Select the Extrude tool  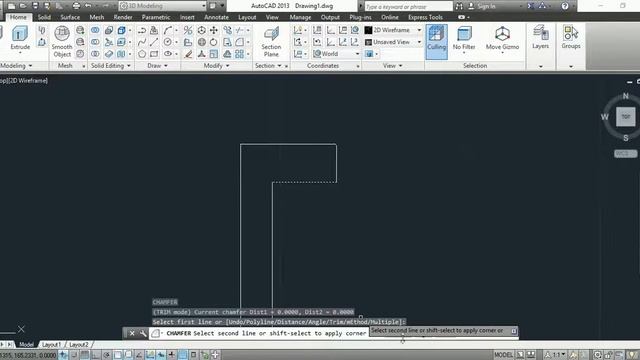20,38
